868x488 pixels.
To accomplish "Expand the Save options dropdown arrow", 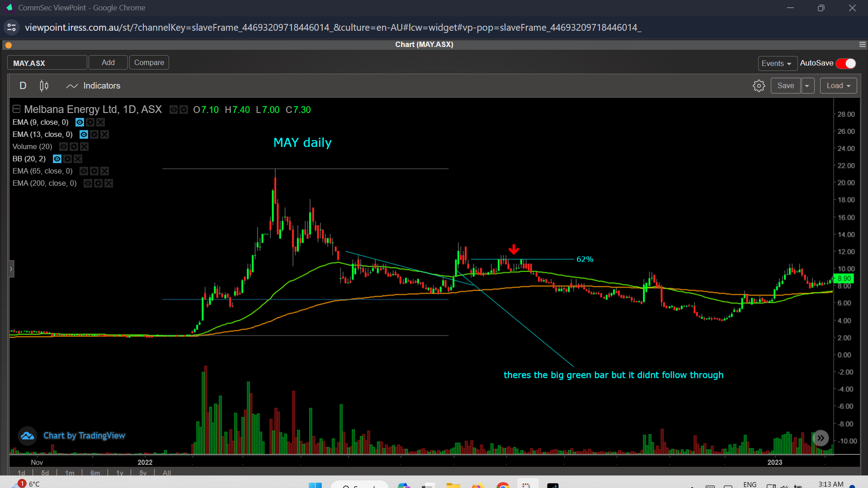I will (807, 86).
